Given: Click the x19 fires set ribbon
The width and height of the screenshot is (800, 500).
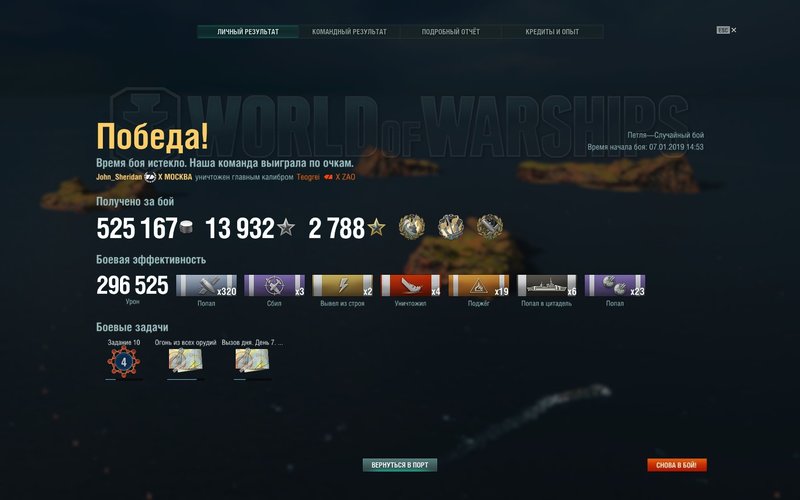Looking at the screenshot, I should [479, 285].
